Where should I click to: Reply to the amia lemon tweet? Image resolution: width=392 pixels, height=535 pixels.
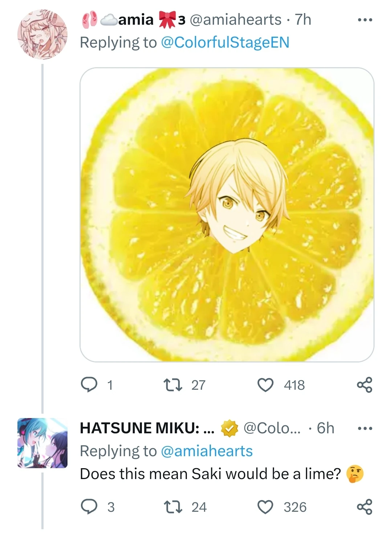(x=89, y=385)
